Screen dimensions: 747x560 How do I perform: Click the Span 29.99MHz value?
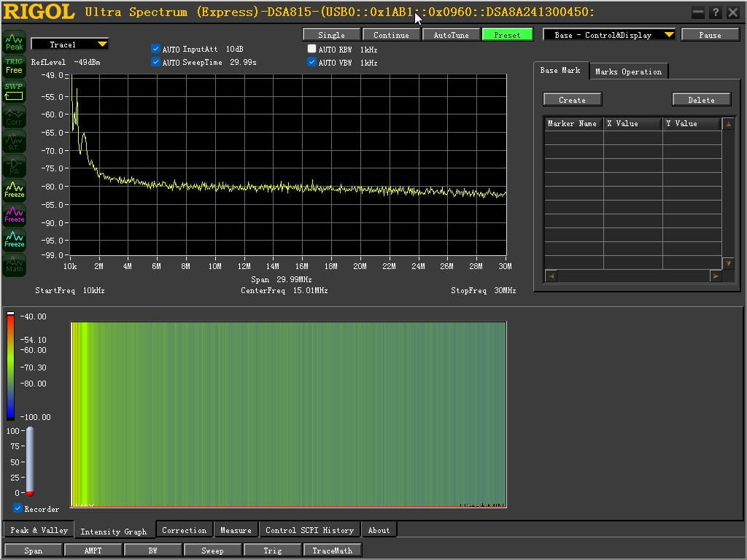point(294,279)
